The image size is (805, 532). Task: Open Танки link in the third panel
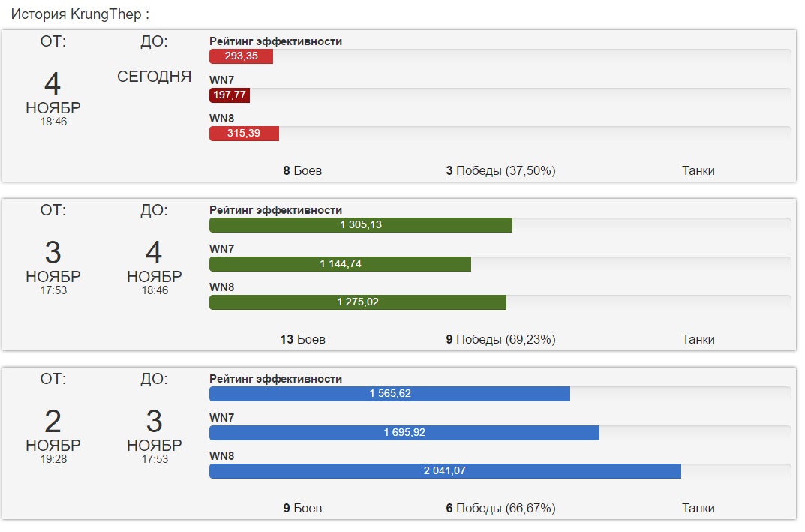(698, 508)
